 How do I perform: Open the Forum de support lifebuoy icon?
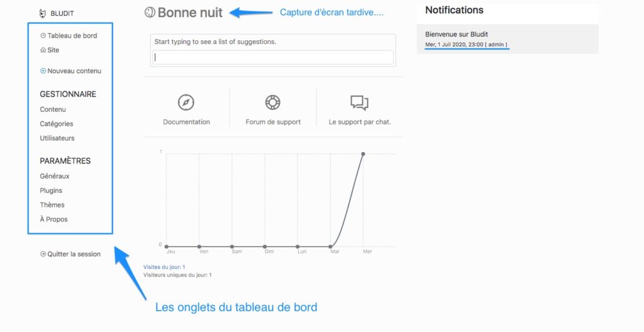point(273,102)
